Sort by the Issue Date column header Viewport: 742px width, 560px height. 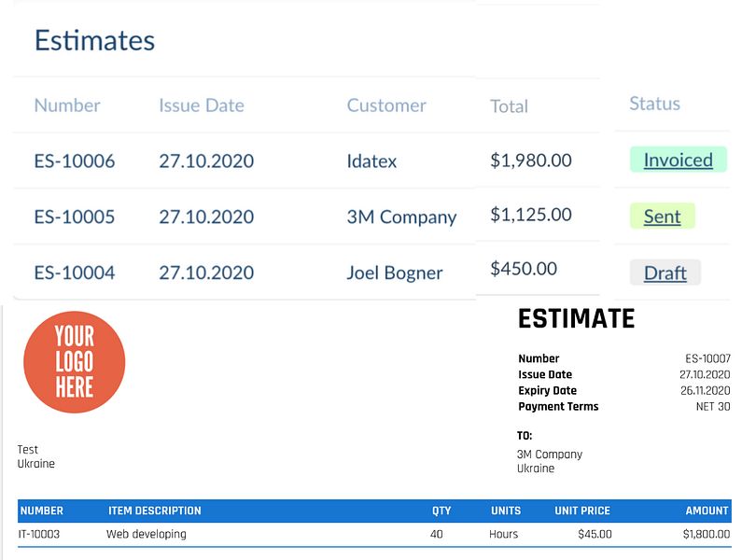[202, 105]
